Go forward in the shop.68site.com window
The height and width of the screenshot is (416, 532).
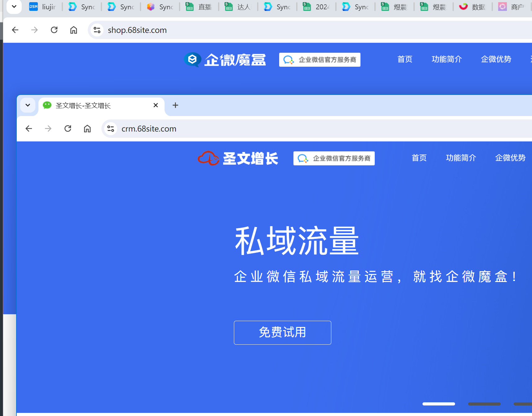[34, 30]
